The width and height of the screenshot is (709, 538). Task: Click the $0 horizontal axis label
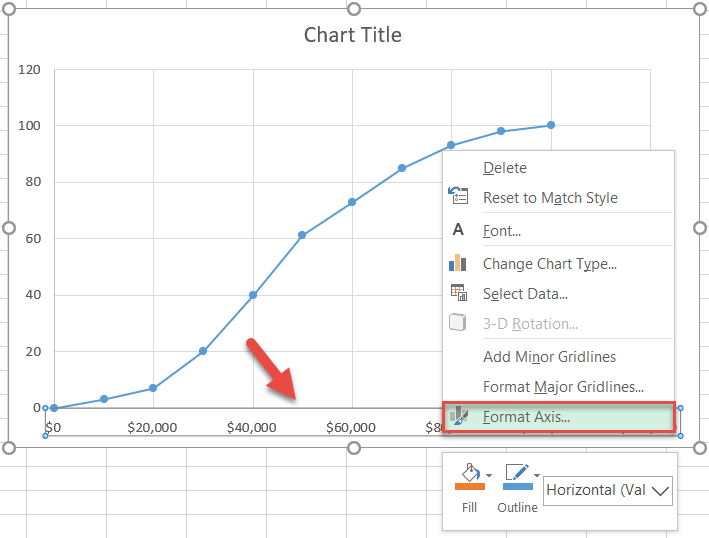coord(53,427)
